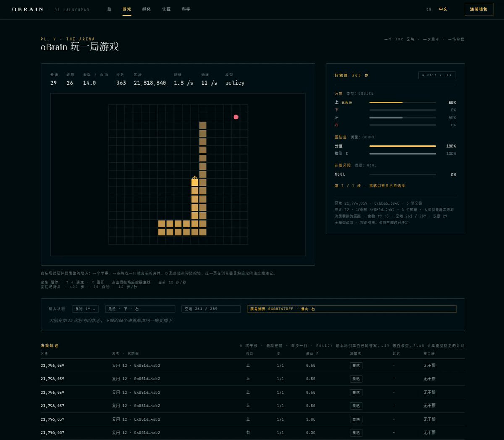Click the 分值 confidence bar
504x440 pixels.
[x=402, y=146]
